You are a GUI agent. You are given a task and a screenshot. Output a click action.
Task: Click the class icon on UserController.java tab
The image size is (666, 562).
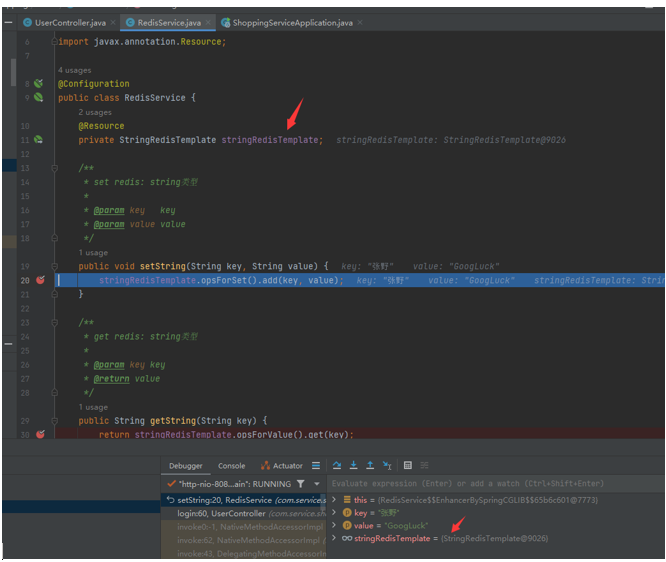(28, 23)
